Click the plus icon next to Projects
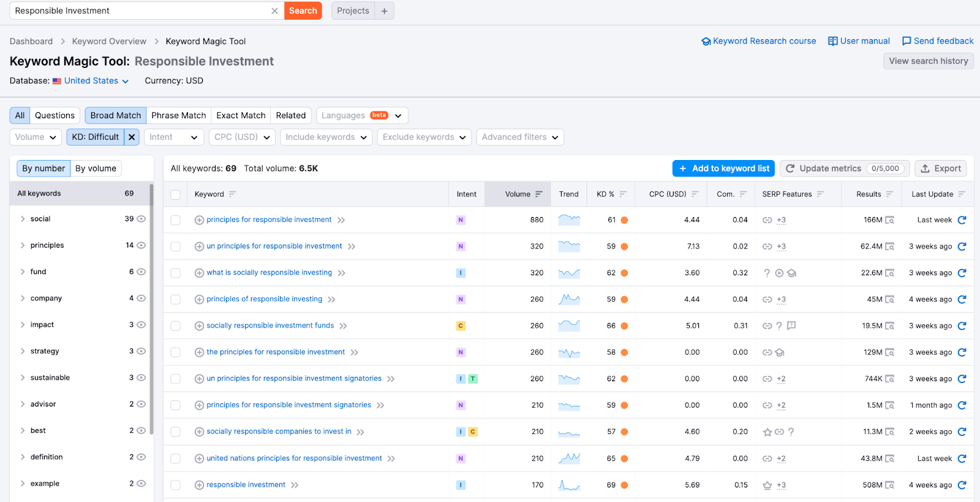 [x=384, y=11]
